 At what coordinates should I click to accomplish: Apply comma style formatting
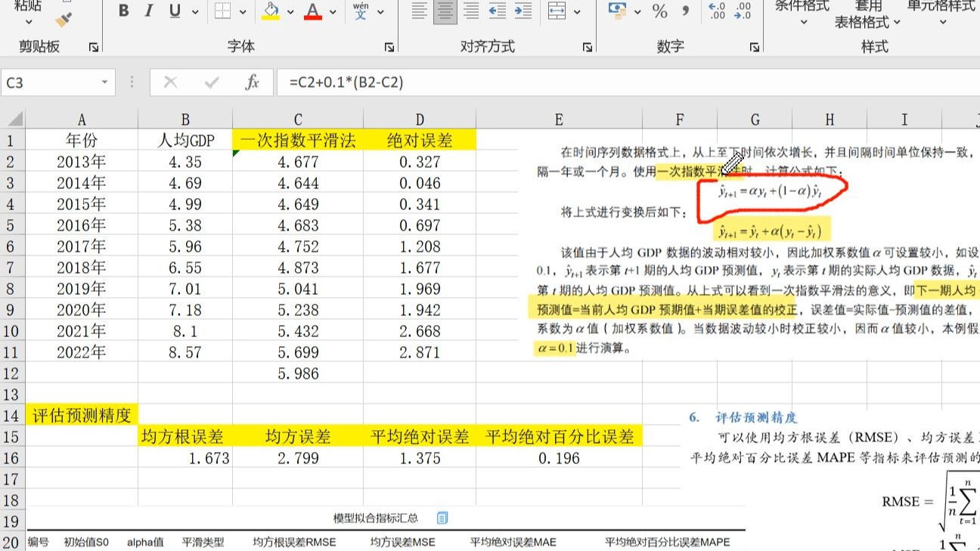(685, 10)
